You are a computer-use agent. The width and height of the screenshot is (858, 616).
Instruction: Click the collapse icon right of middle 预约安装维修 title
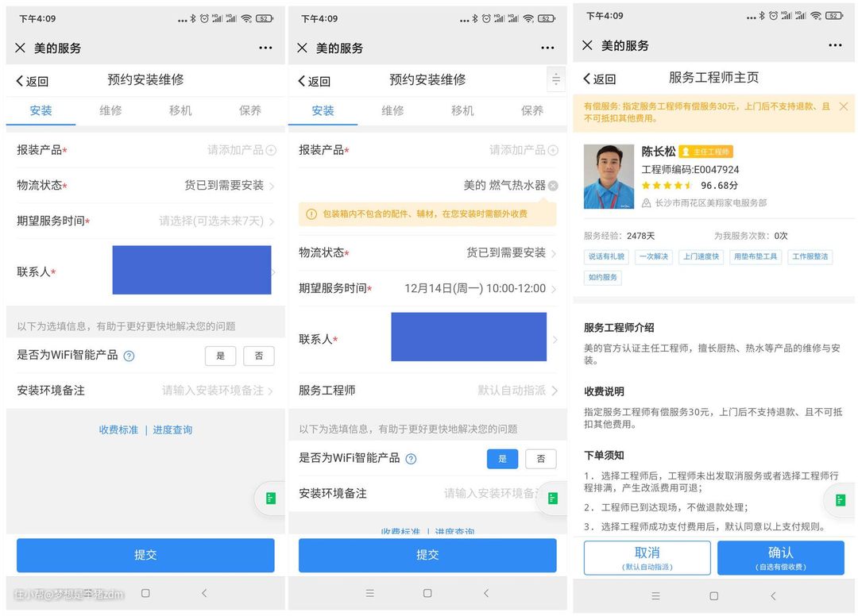click(555, 79)
